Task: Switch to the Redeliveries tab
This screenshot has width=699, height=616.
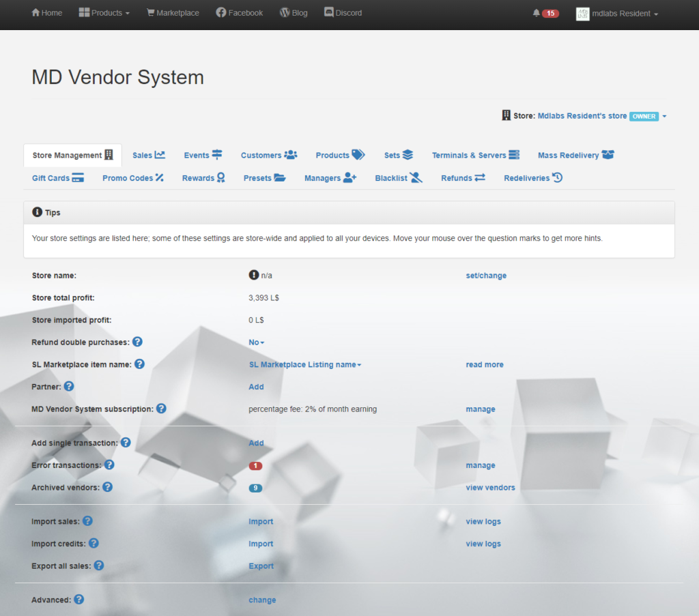Action: pos(533,178)
